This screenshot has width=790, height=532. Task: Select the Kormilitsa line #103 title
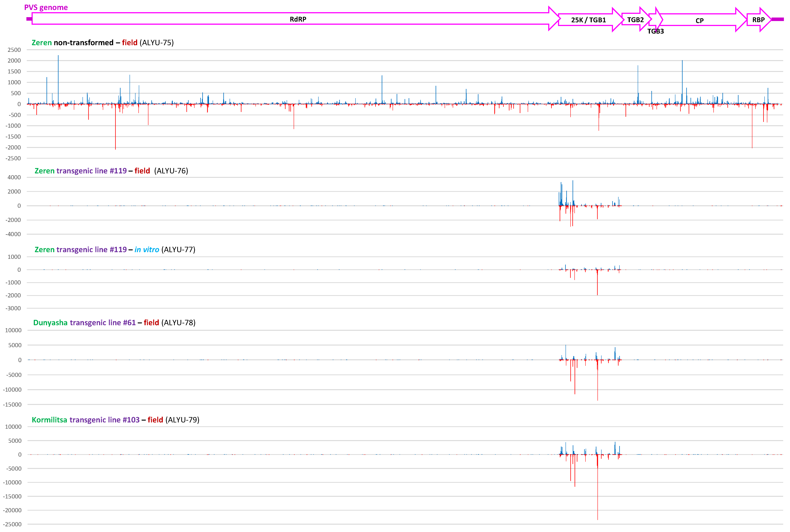coord(115,420)
